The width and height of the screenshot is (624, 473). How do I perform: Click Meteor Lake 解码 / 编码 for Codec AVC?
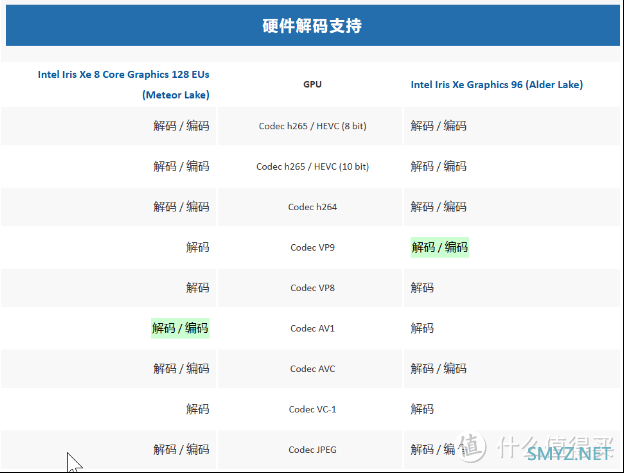pyautogui.click(x=181, y=369)
